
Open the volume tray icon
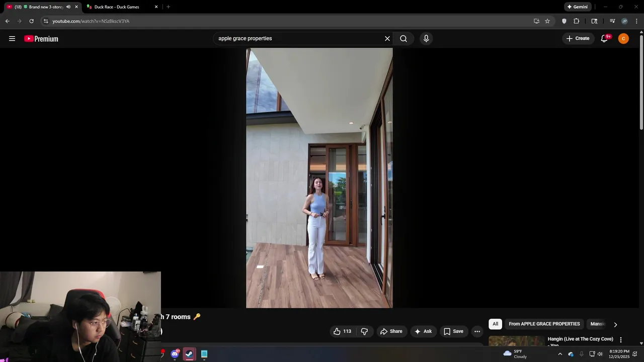(x=600, y=354)
